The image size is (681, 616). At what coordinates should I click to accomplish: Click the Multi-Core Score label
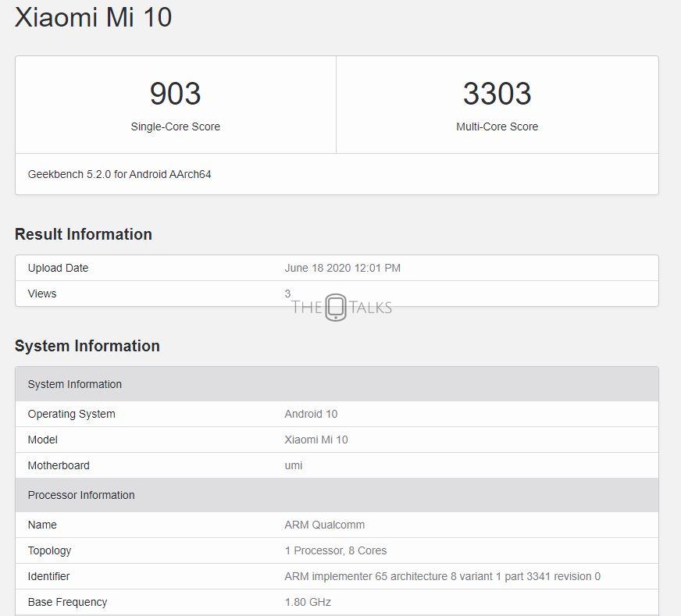pyautogui.click(x=497, y=126)
